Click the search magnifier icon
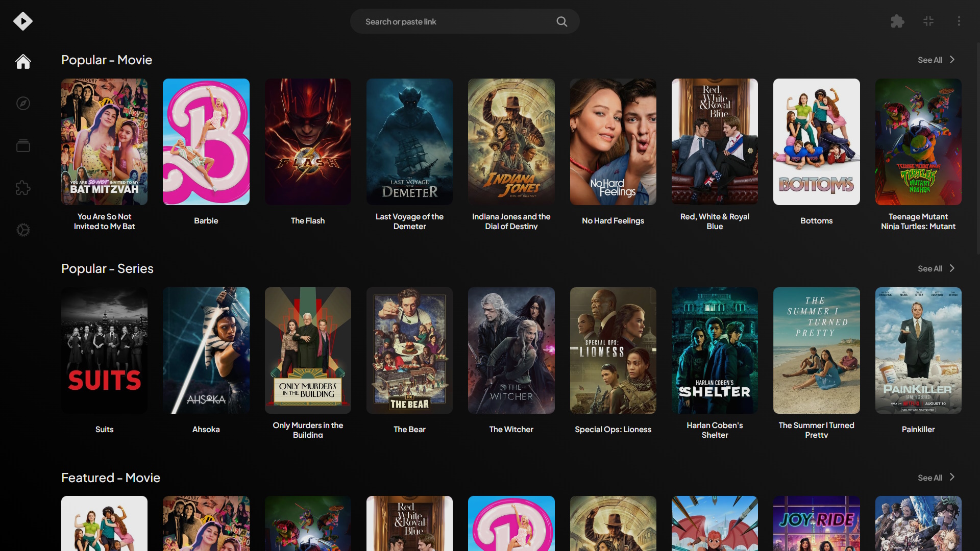 tap(561, 21)
